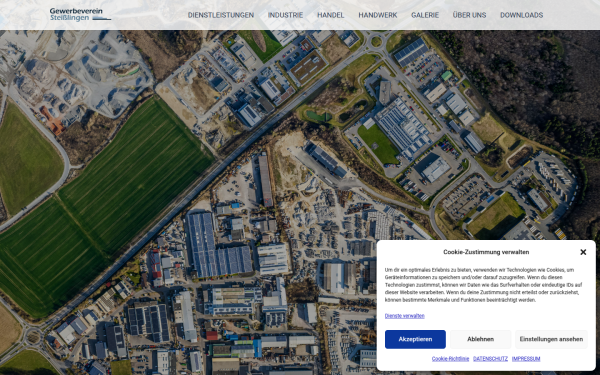Open the Dienstleistungen menu
The height and width of the screenshot is (375, 600).
[x=221, y=15]
